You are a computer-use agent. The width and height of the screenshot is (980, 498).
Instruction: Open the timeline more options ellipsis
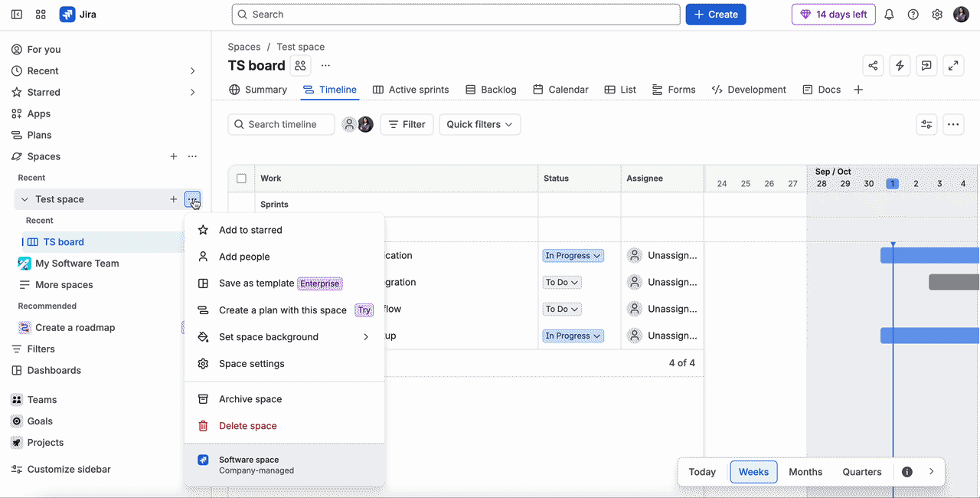tap(953, 125)
